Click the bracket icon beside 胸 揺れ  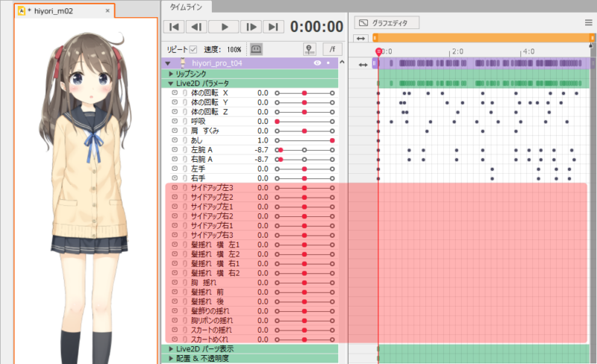tap(184, 283)
